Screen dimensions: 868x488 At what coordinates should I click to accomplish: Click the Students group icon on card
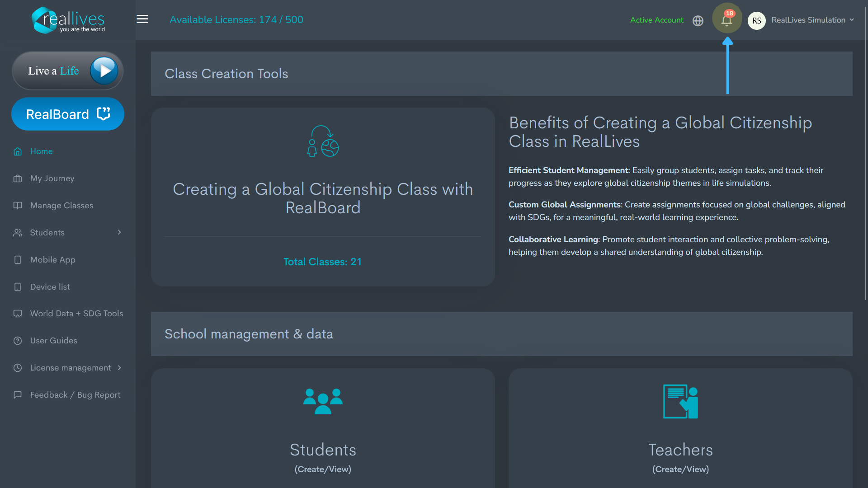[323, 401]
